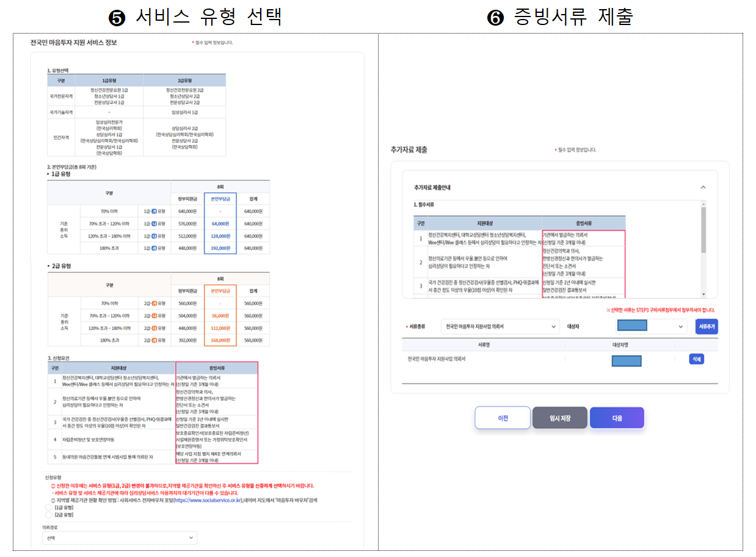This screenshot has width=756, height=557.
Task: Collapse the 추가자료 제출안내 panel chevron
Action: (x=703, y=187)
